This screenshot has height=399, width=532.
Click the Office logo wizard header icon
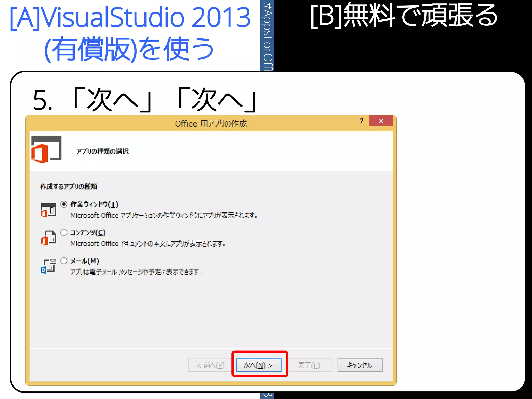[x=46, y=149]
